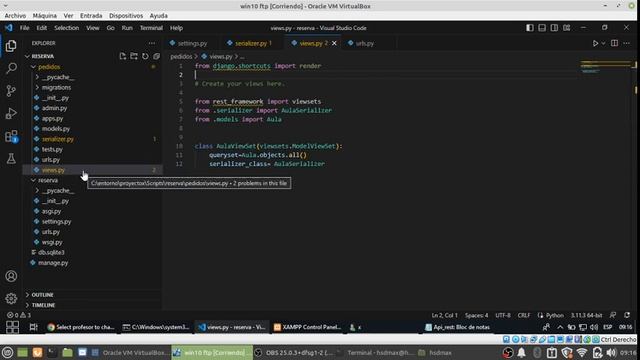Open the Manage gear menu
The width and height of the screenshot is (640, 360).
tap(11, 298)
